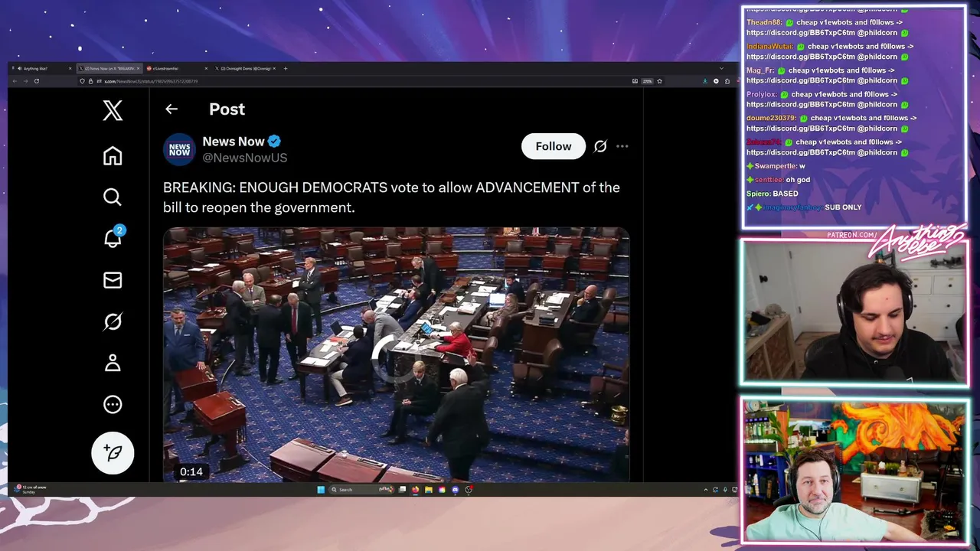Click the @NewsNowUS handle
The image size is (980, 551).
pyautogui.click(x=245, y=158)
